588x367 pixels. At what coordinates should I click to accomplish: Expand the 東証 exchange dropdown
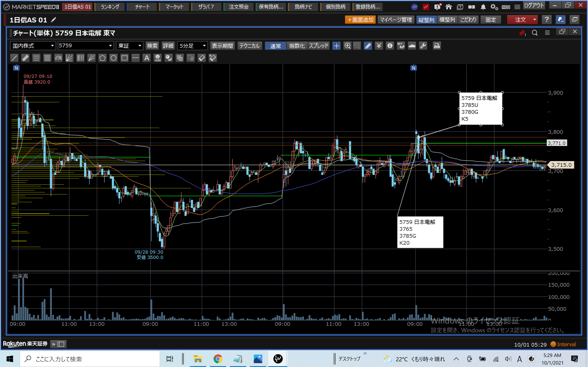[x=140, y=46]
